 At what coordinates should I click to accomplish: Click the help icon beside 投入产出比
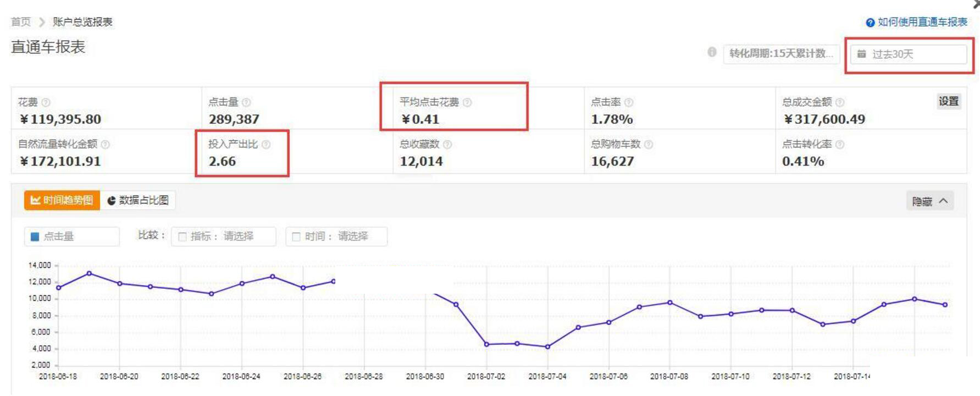point(266,144)
